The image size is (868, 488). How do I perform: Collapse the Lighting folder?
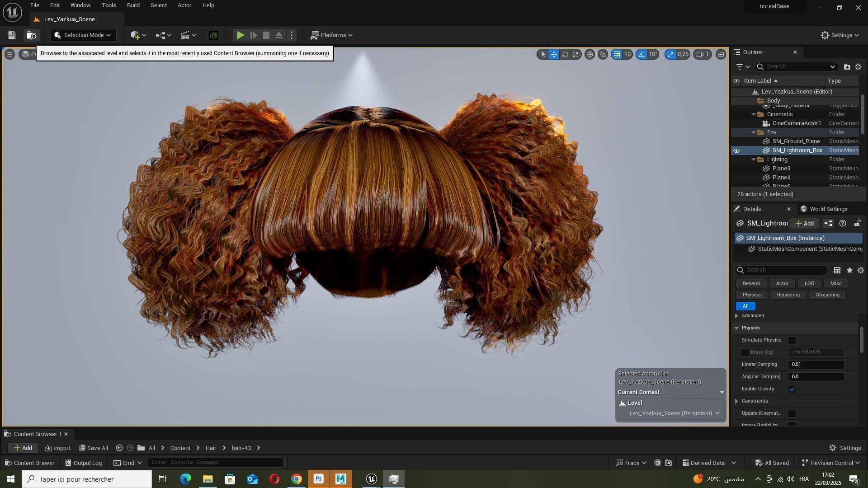coord(754,160)
